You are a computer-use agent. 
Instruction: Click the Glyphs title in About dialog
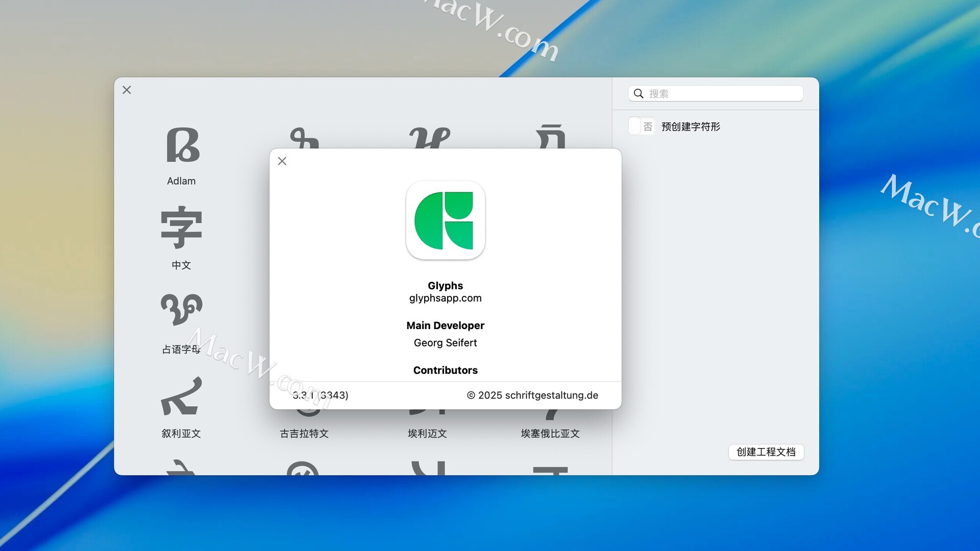[x=446, y=286]
